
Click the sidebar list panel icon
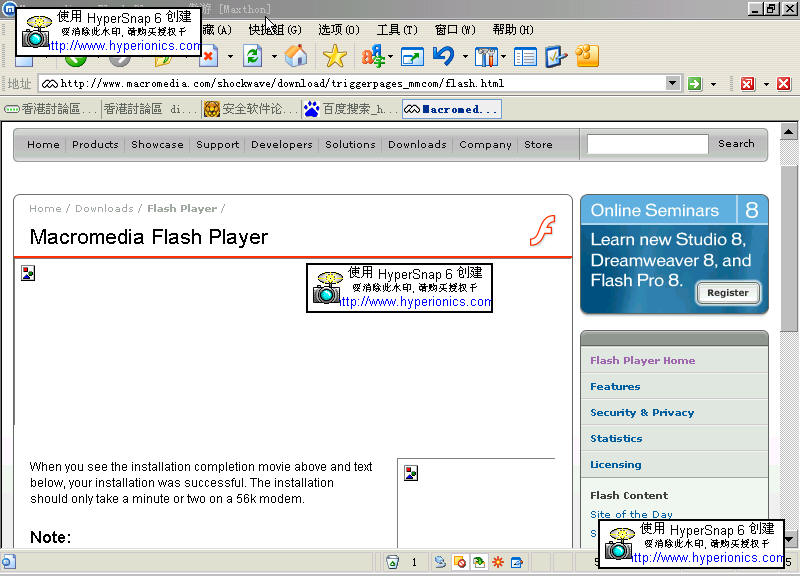525,57
